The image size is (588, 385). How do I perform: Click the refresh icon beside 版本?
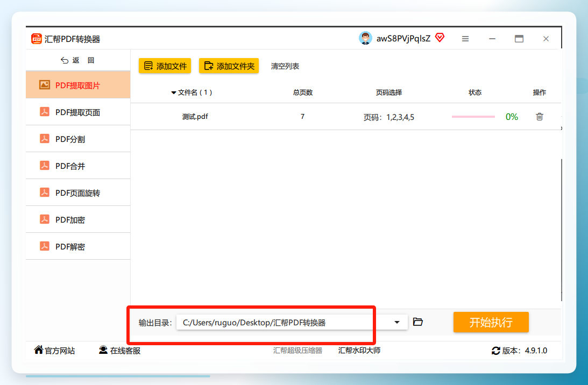pos(496,351)
